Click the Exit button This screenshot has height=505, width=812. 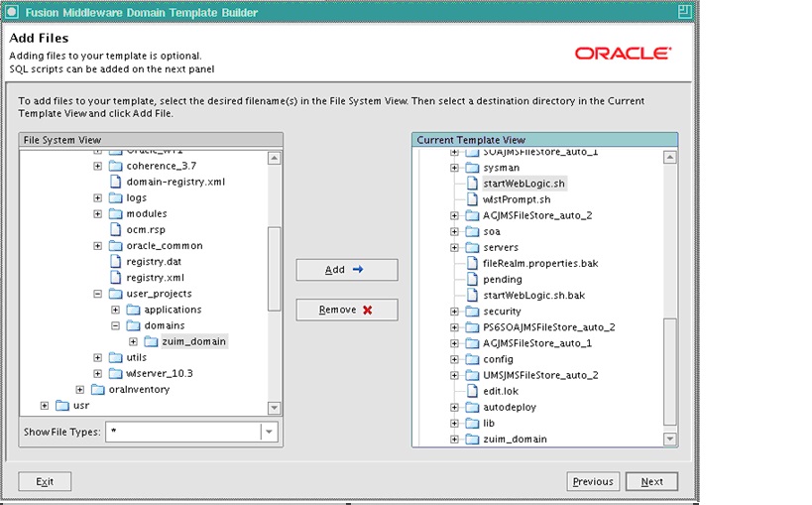45,481
